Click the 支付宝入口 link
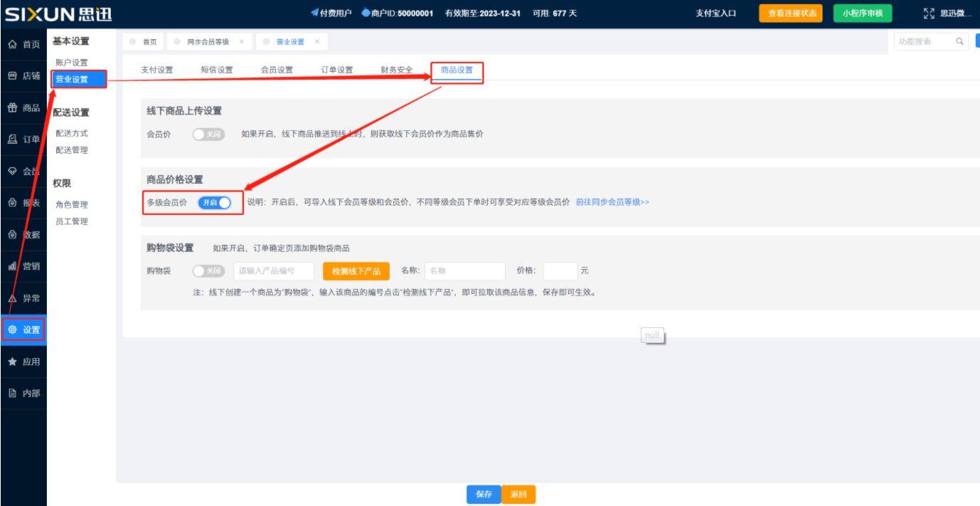Image resolution: width=980 pixels, height=506 pixels. [715, 14]
